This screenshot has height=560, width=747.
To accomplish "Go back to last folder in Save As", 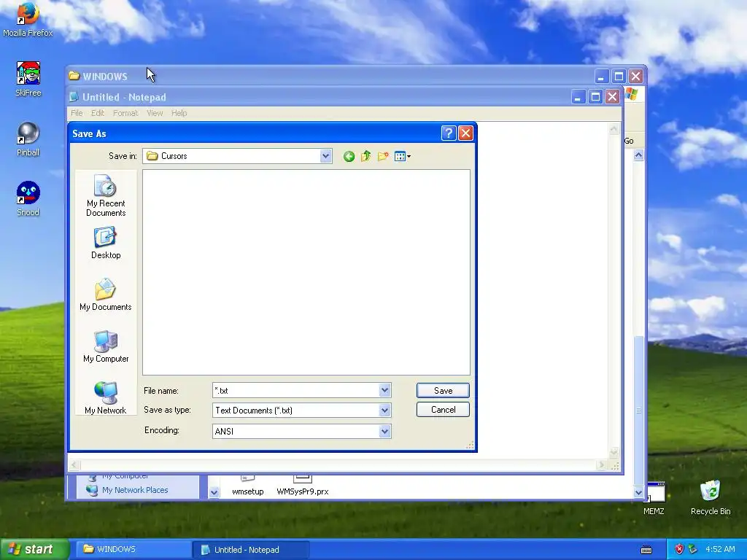I will 349,156.
